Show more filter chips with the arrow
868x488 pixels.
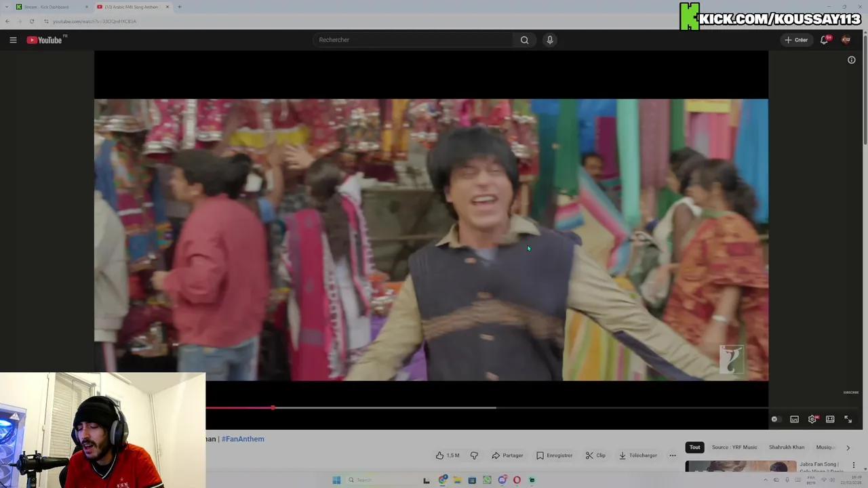coord(848,447)
